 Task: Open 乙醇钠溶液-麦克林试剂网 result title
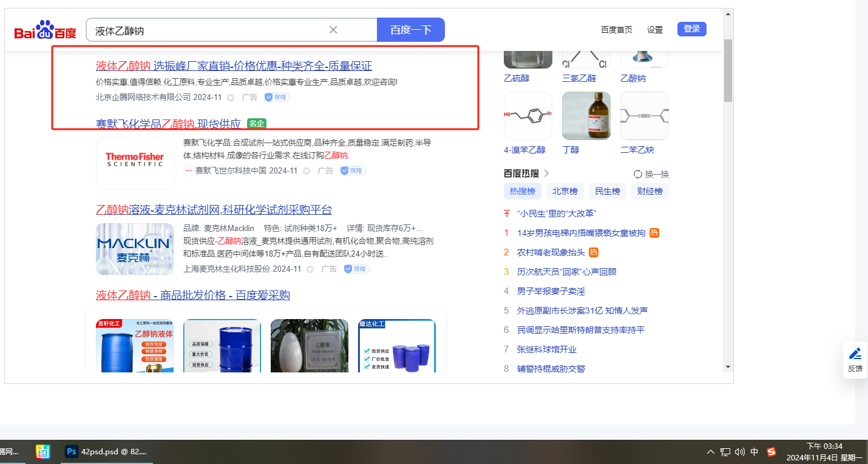point(214,210)
